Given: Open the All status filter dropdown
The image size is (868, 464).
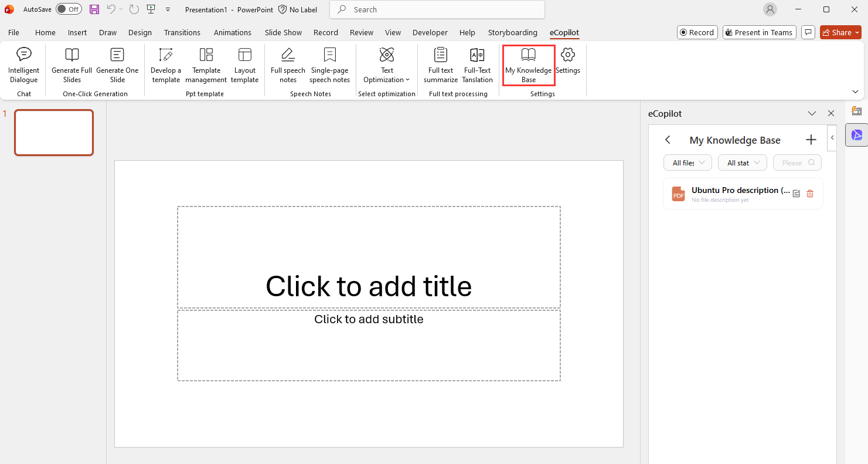Looking at the screenshot, I should point(742,163).
